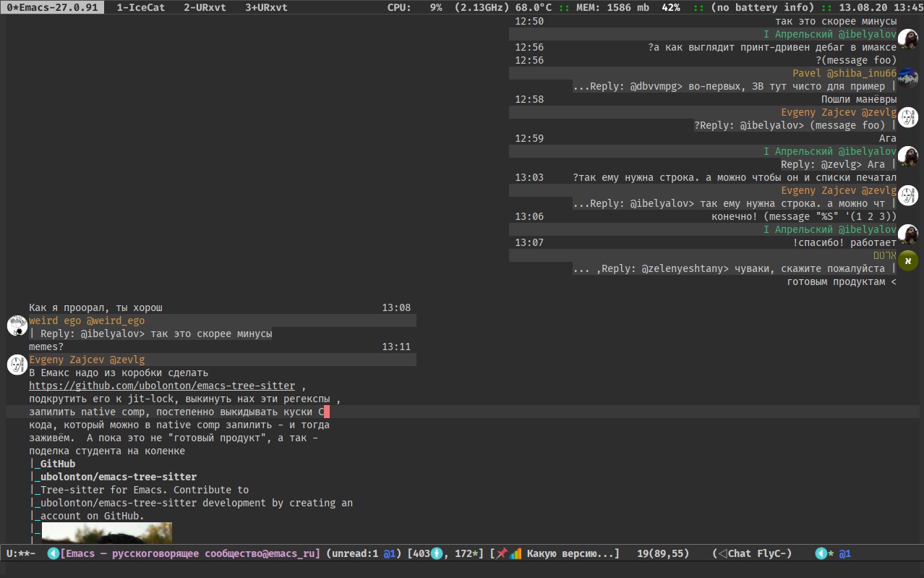Click timestamp 12:58 in right pane

click(x=529, y=99)
